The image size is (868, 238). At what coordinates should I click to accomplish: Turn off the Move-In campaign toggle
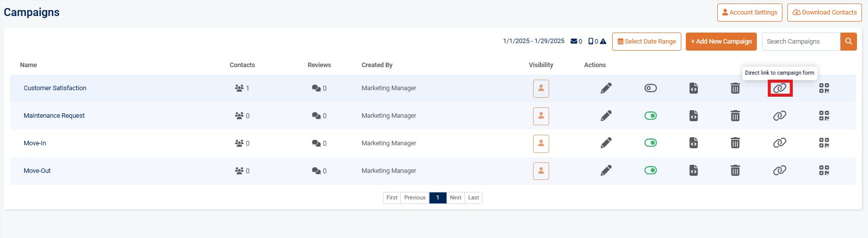pos(650,143)
